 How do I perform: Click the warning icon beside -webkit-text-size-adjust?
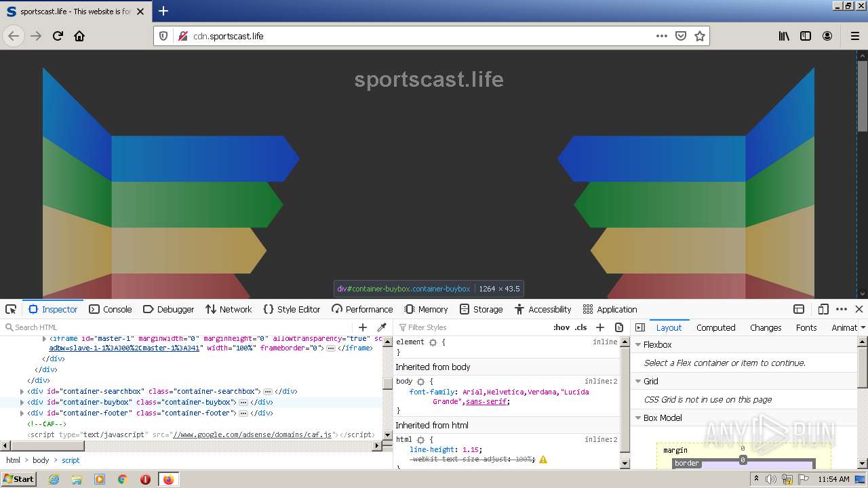543,460
